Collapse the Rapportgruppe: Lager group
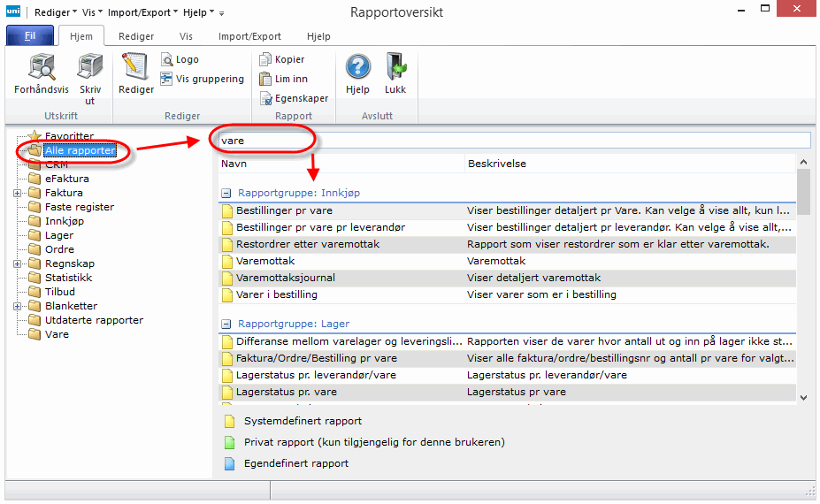Viewport: 820px width, 504px height. point(226,325)
